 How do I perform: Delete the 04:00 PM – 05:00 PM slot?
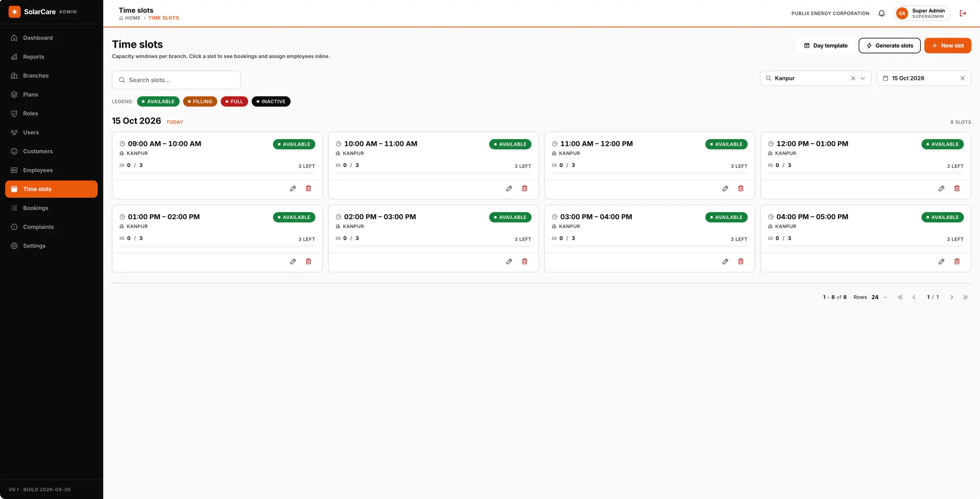coord(957,262)
